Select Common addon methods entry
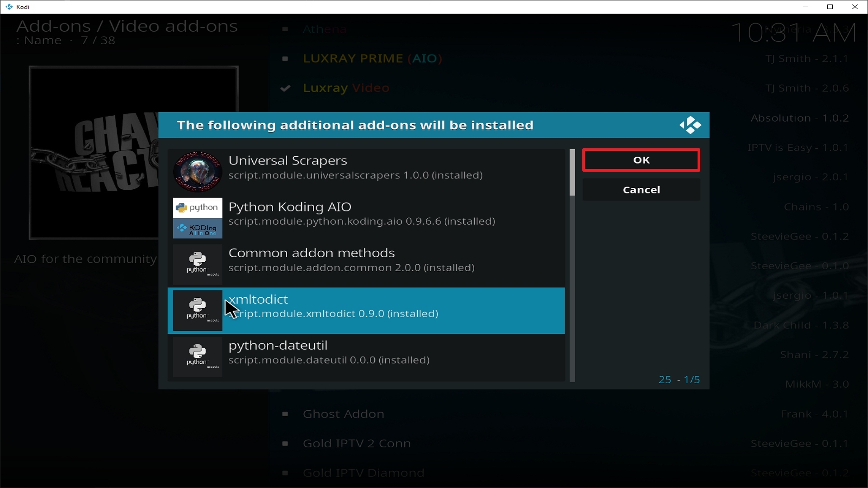 [366, 264]
